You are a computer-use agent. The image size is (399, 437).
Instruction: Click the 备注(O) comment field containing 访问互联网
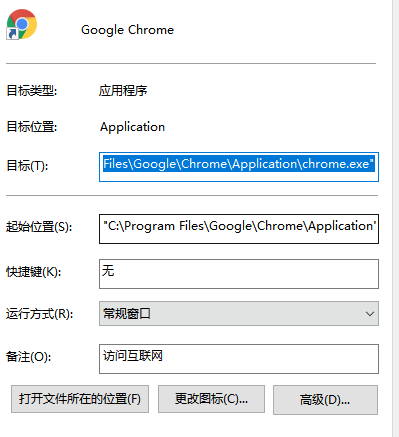[x=239, y=359]
